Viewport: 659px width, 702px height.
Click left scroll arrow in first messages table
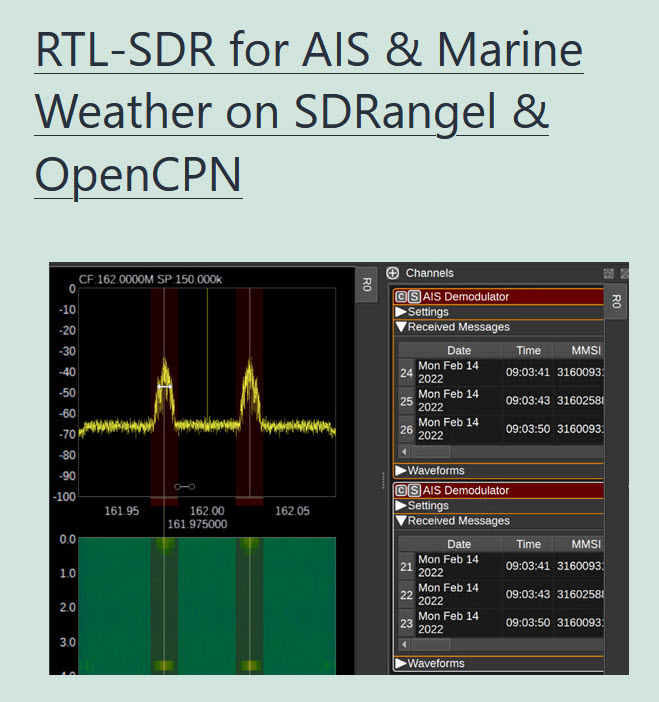404,452
